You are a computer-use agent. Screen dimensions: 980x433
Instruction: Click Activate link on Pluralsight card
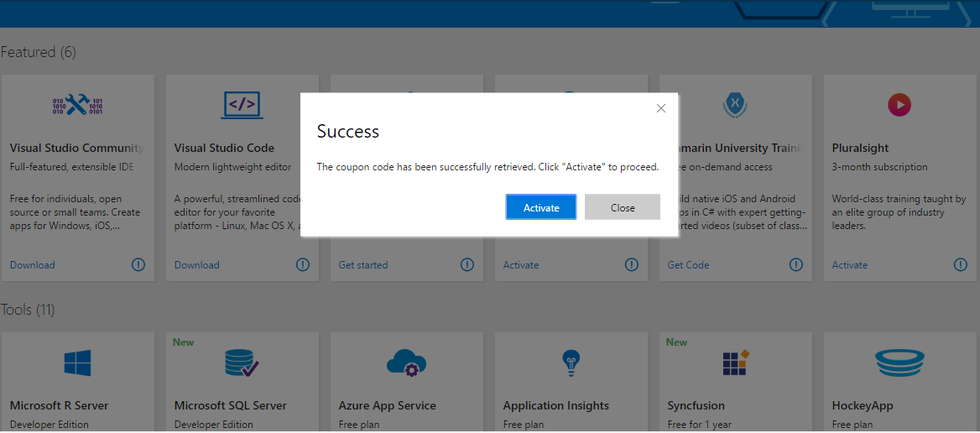pyautogui.click(x=849, y=265)
